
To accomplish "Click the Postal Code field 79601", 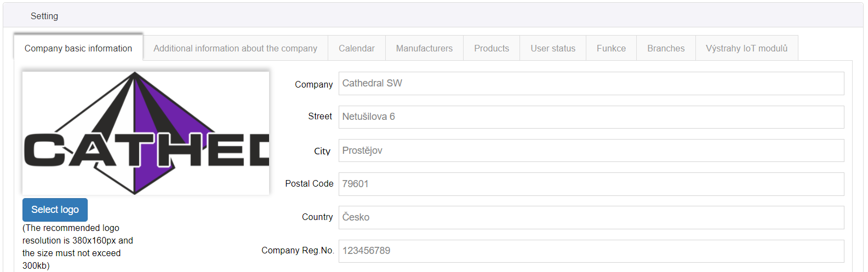I will pos(591,184).
